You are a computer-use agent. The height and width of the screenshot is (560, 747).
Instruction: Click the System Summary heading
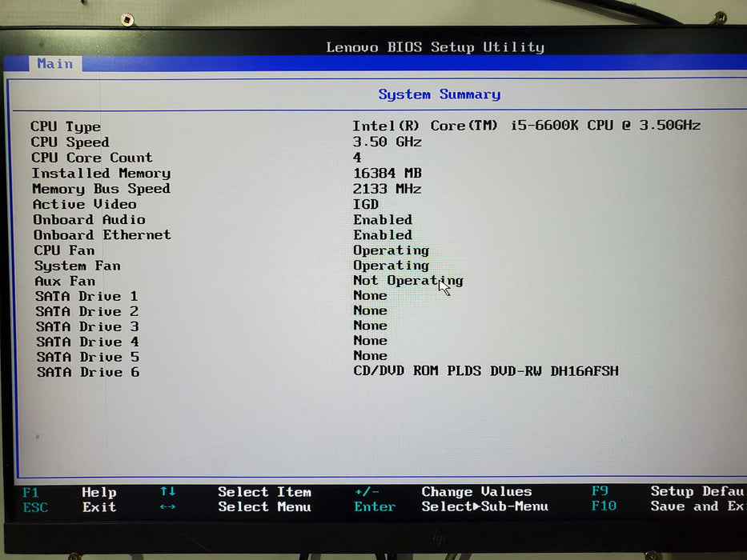coord(439,94)
